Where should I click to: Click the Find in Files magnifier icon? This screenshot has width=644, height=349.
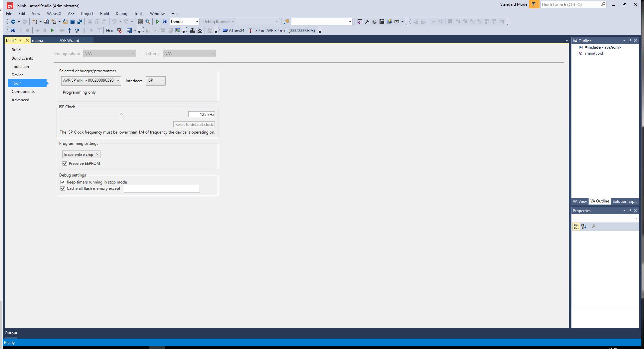click(148, 22)
